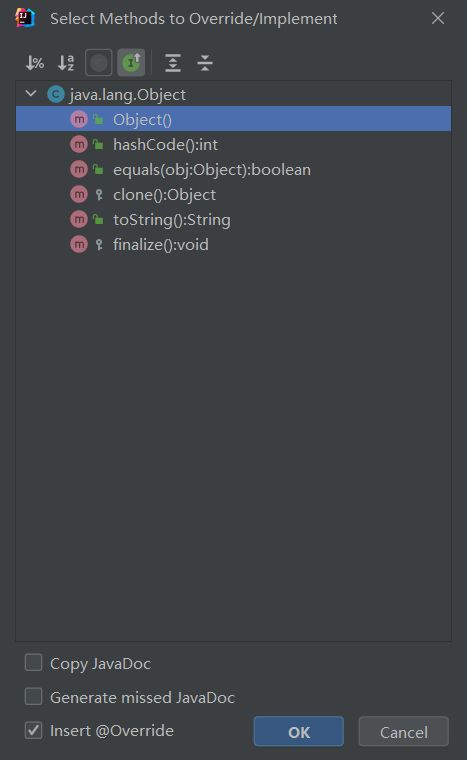The width and height of the screenshot is (467, 760).
Task: Collapse all tree nodes
Action: 205,63
